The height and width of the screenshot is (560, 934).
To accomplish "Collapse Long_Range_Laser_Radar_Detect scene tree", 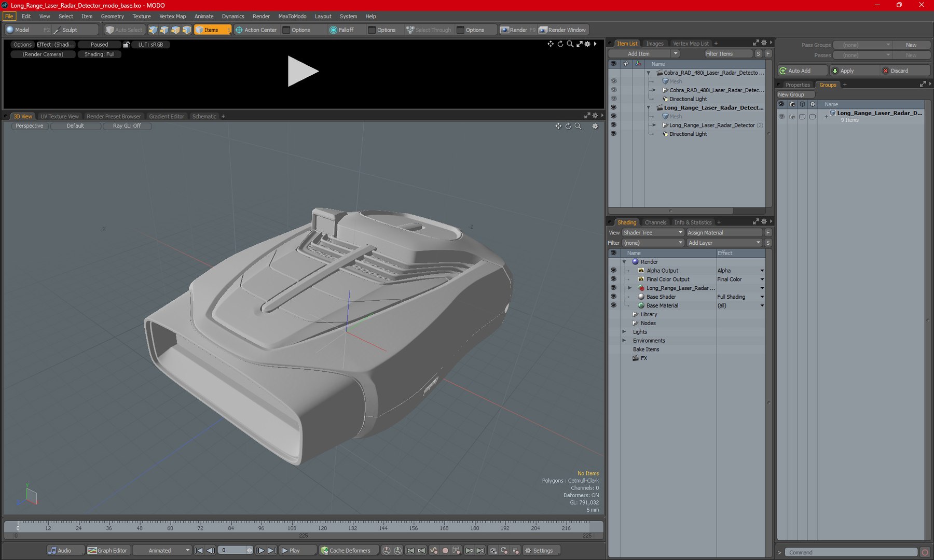I will pos(649,108).
